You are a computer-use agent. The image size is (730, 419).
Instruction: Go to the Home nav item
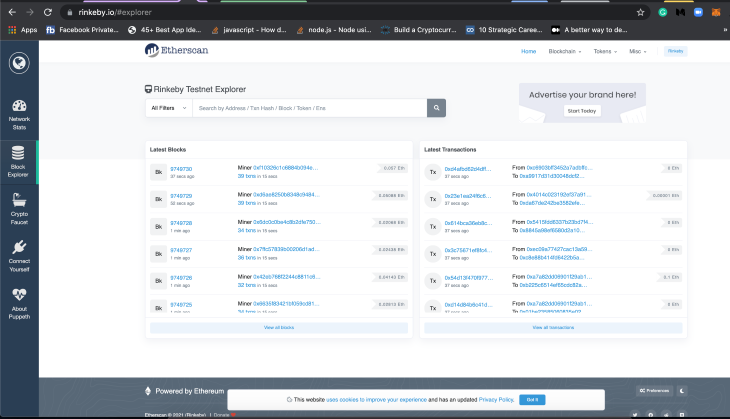pyautogui.click(x=528, y=50)
